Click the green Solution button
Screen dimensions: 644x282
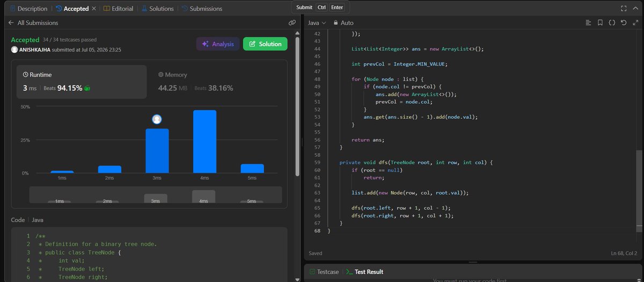tap(265, 44)
